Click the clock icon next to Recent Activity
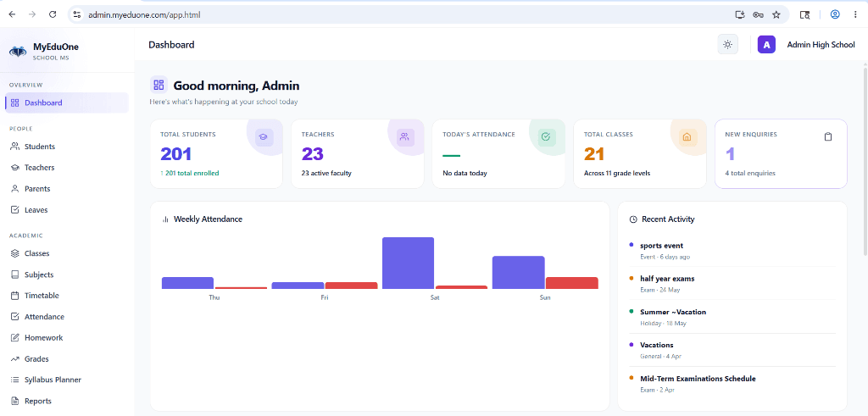The width and height of the screenshot is (868, 416). 633,219
